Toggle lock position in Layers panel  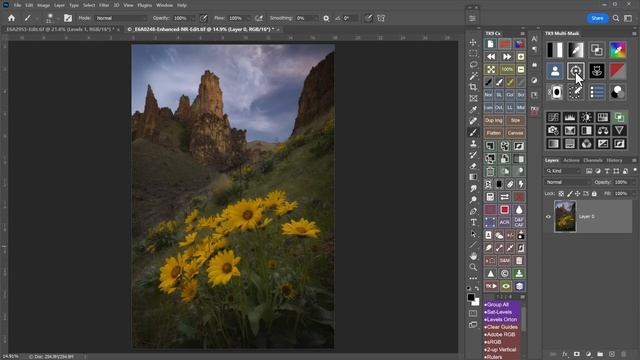pyautogui.click(x=578, y=194)
